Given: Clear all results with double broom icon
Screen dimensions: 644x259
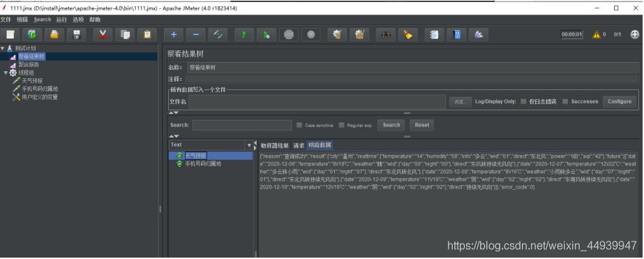Looking at the screenshot, I should coord(359,34).
